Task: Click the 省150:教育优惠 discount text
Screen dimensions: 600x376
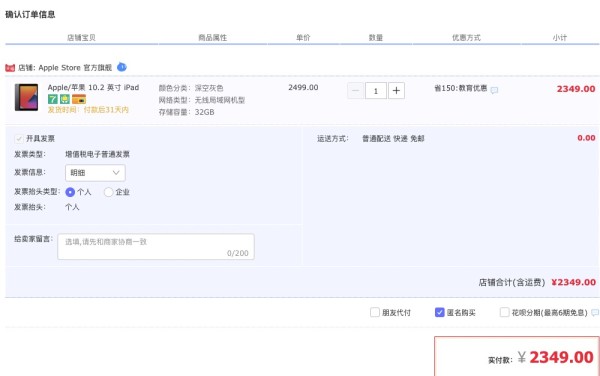Action: tap(461, 88)
